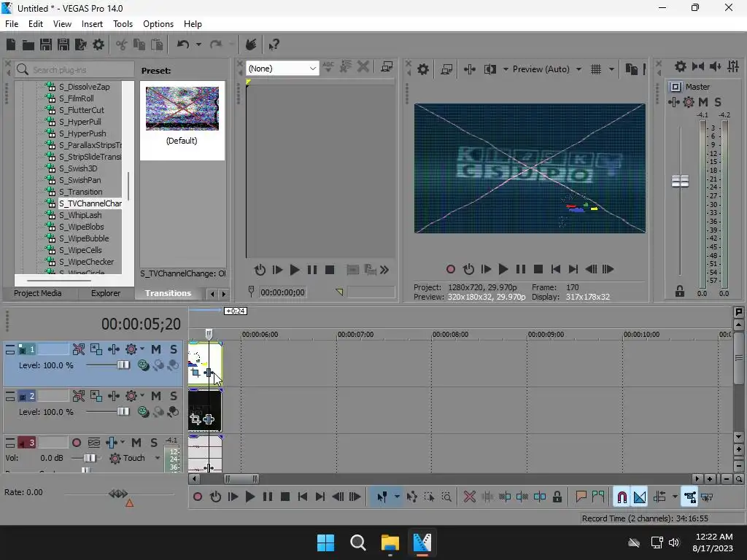Toggle Lock Envelopes to Events button
Image resolution: width=747 pixels, height=560 pixels.
point(690,497)
